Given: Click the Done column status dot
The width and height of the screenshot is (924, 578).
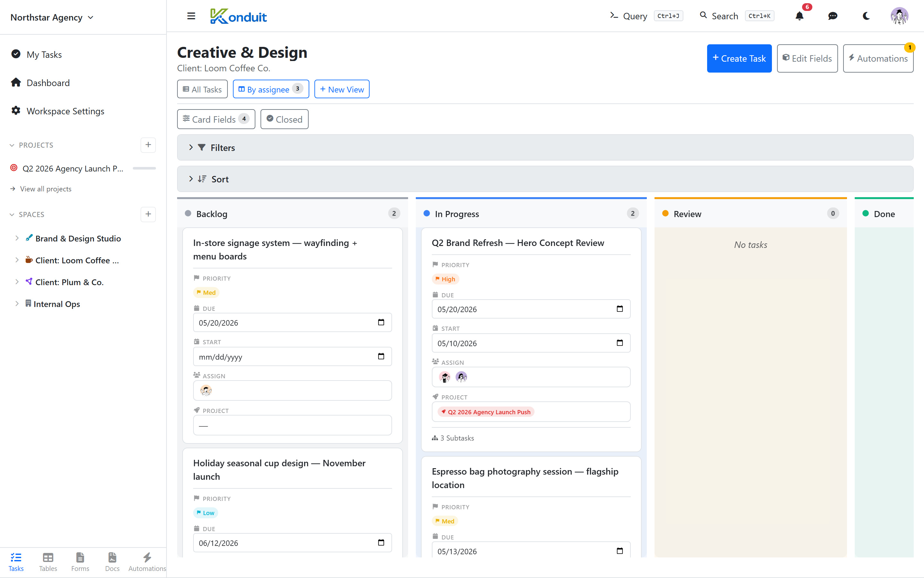Looking at the screenshot, I should coord(866,213).
